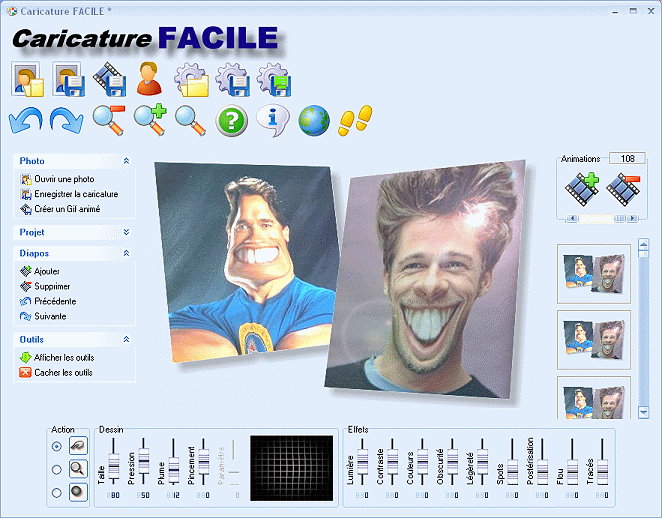Expand the Projet panel
The image size is (662, 518).
coord(126,232)
